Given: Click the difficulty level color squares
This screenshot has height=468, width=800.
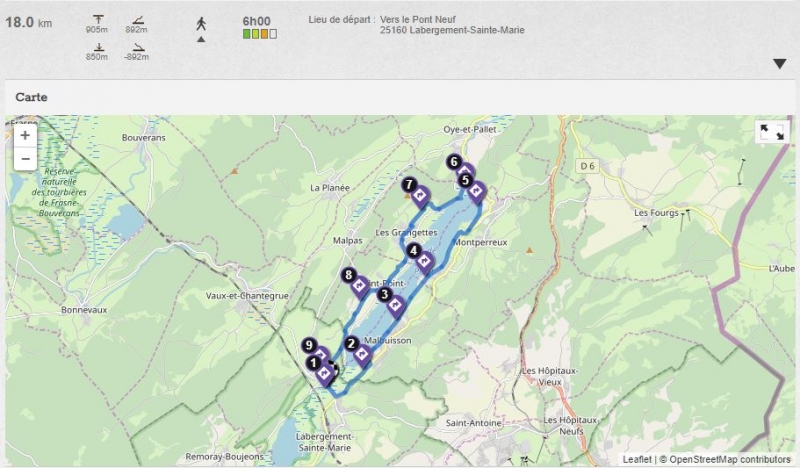Looking at the screenshot, I should [x=260, y=34].
